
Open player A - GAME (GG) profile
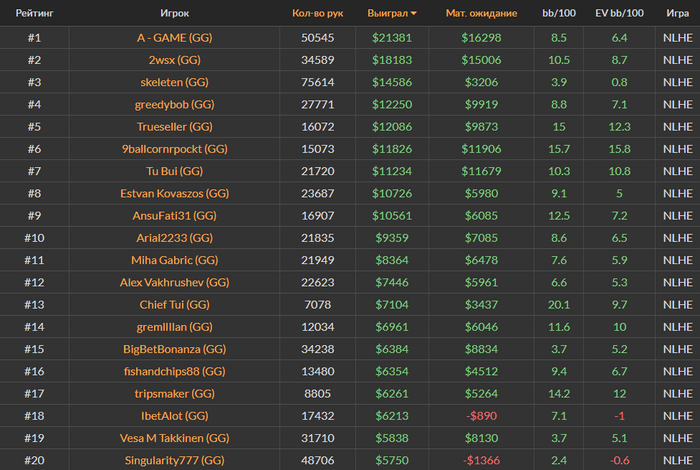[183, 38]
